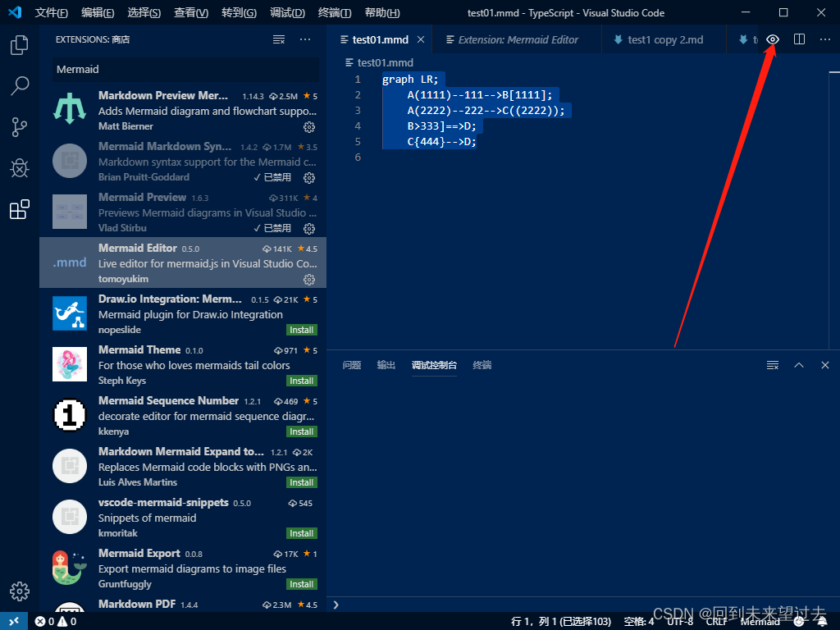Click the filter icon in the Extensions header

click(x=278, y=39)
